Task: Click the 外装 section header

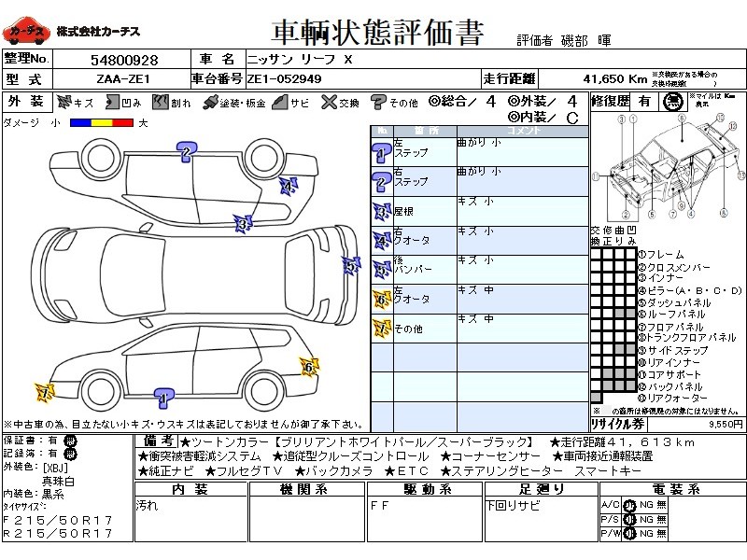Action: coord(27,102)
